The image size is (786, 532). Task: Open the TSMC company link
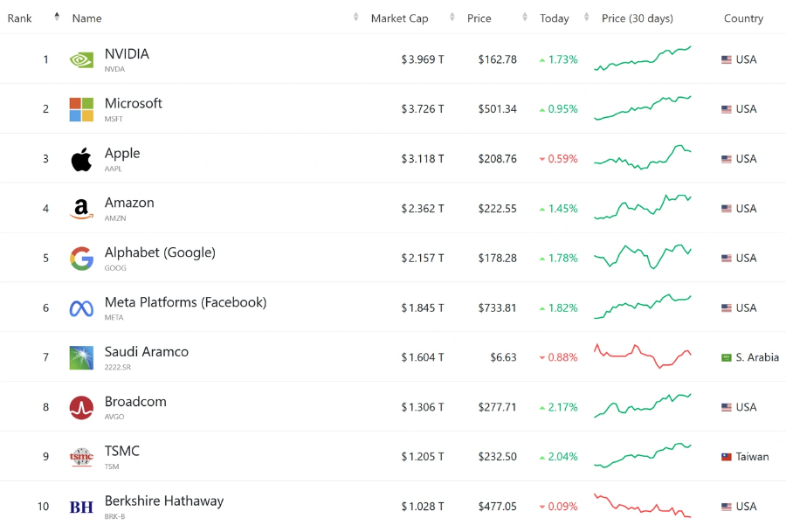click(121, 451)
